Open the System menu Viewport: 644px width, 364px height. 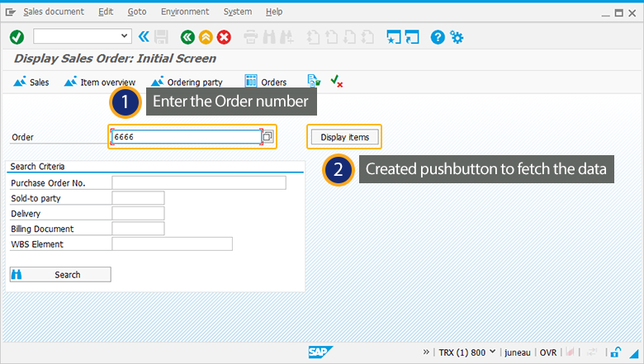[x=238, y=12]
